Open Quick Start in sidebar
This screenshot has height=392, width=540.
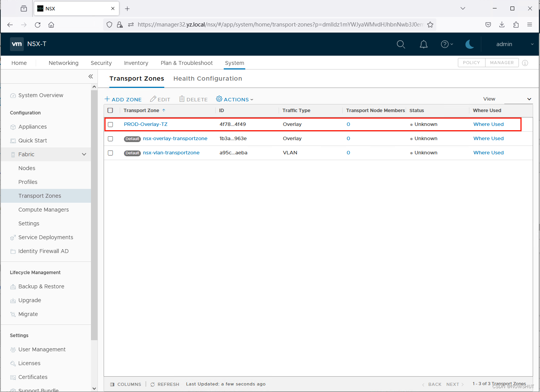[x=33, y=141]
